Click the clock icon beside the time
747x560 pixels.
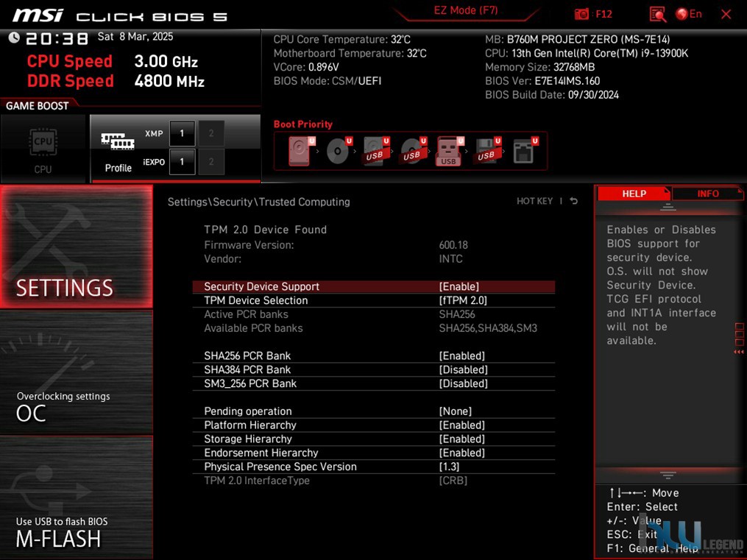coord(14,37)
